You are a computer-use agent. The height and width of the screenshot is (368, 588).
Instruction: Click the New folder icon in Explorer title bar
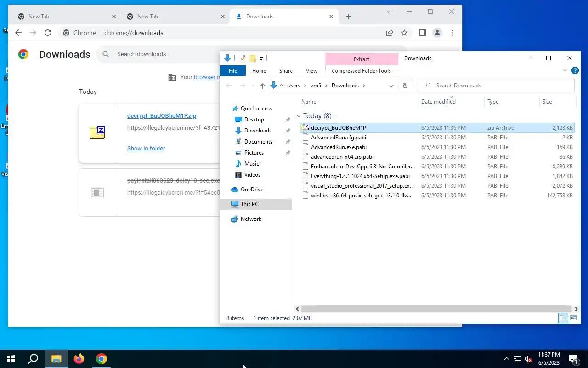click(253, 58)
